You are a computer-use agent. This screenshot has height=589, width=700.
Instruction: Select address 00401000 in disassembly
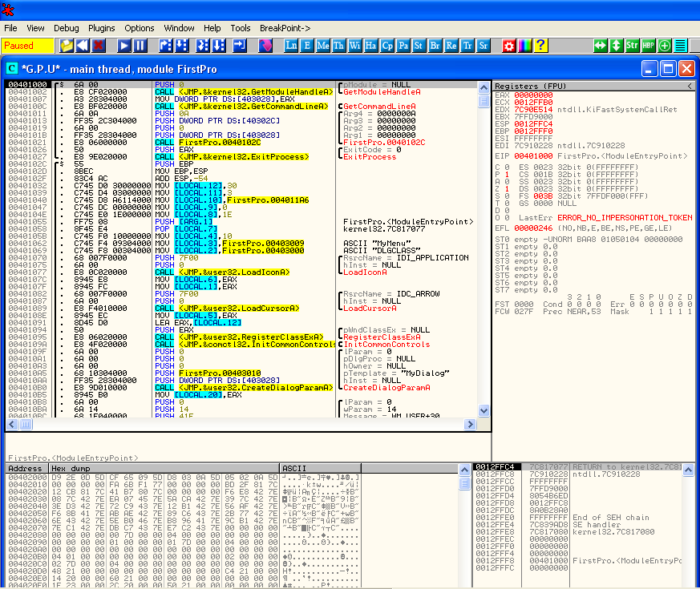pos(27,85)
